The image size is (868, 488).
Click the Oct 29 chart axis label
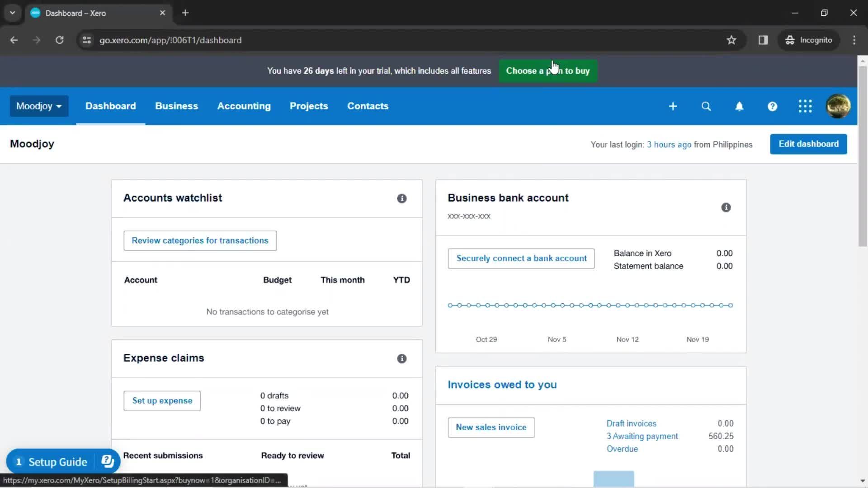coord(486,339)
